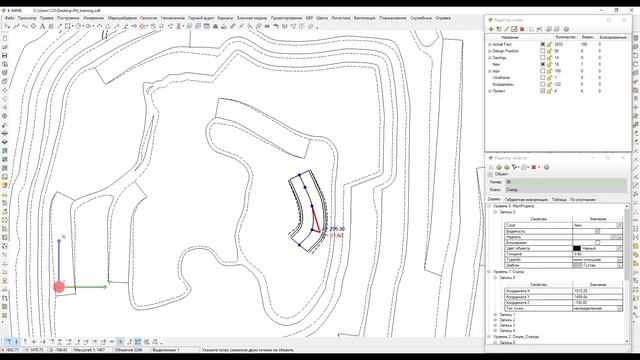Click the pencil edit icon in layer editor
Image resolution: width=640 pixels, height=360 pixels.
coord(506,29)
